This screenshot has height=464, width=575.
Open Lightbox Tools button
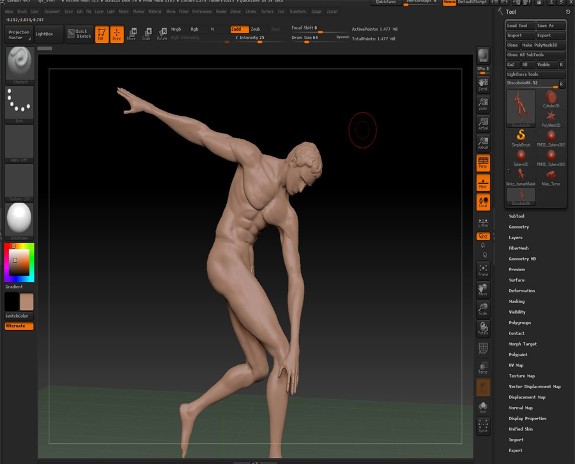(x=535, y=74)
